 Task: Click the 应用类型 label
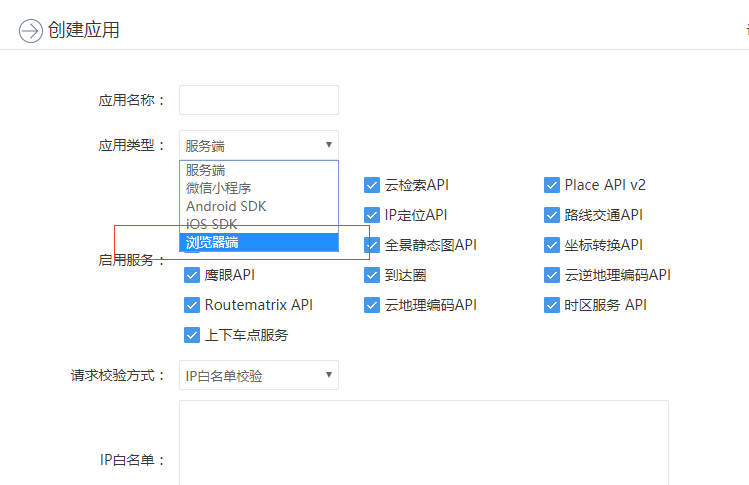pos(131,145)
